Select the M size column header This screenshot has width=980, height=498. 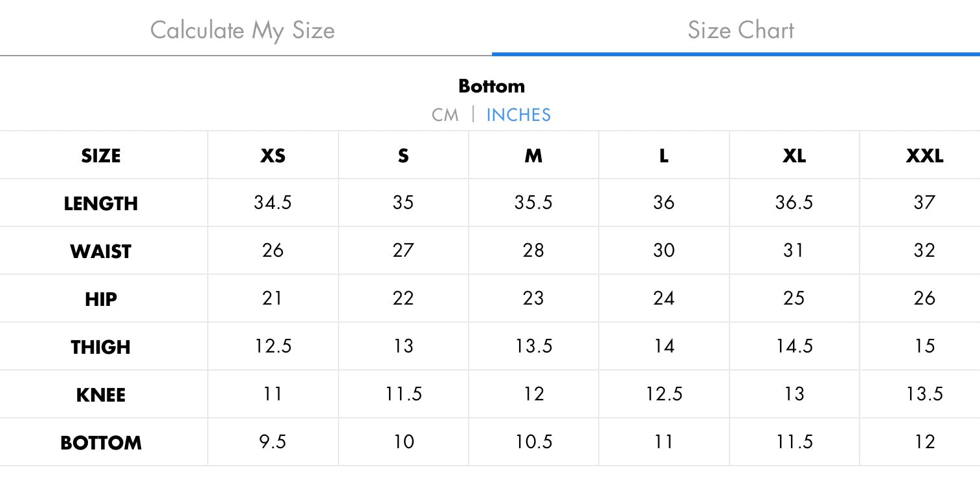pos(533,156)
